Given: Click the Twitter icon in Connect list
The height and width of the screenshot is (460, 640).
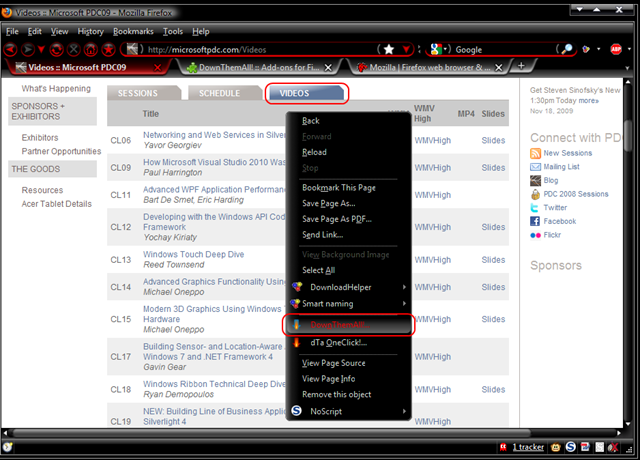Looking at the screenshot, I should 535,208.
